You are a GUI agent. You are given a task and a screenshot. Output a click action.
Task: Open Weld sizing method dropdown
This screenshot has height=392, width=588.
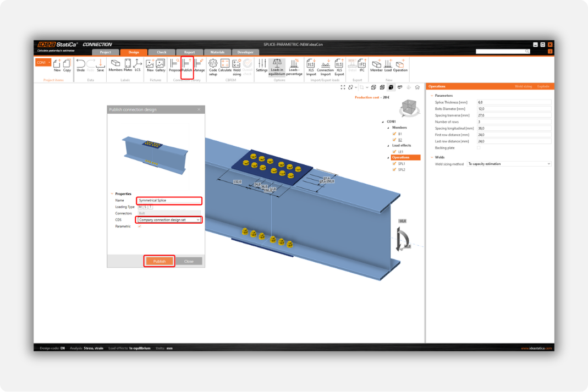click(x=509, y=164)
